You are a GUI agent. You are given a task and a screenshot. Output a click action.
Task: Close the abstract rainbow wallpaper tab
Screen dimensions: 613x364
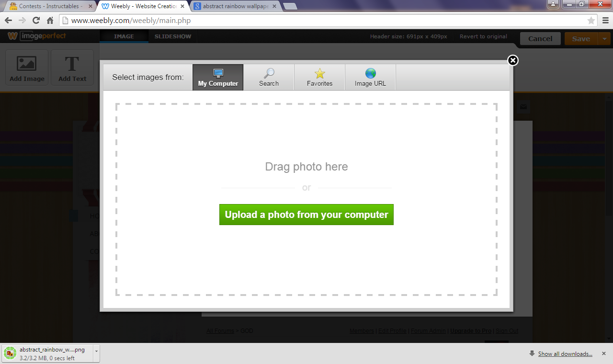pos(275,6)
